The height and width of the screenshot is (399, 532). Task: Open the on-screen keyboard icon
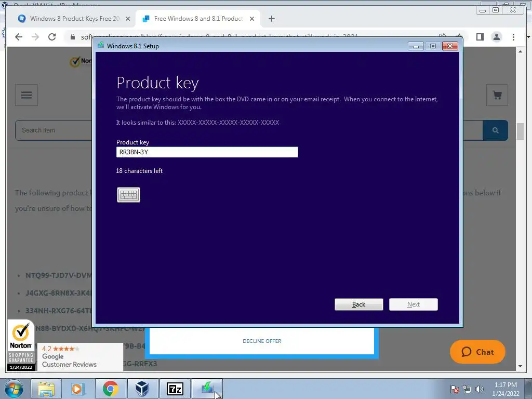pos(128,195)
